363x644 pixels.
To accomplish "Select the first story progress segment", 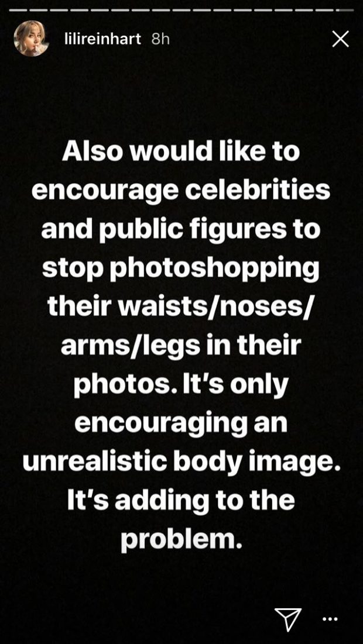I will [x=18, y=10].
